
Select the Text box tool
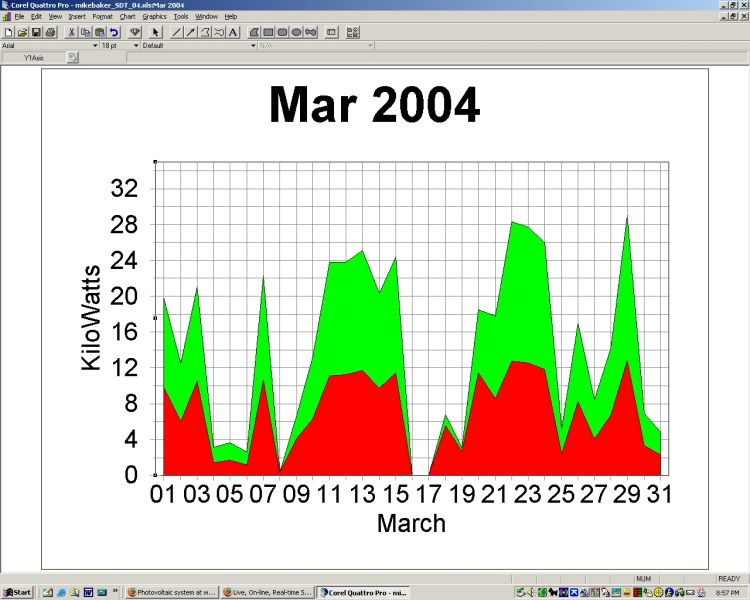[233, 32]
